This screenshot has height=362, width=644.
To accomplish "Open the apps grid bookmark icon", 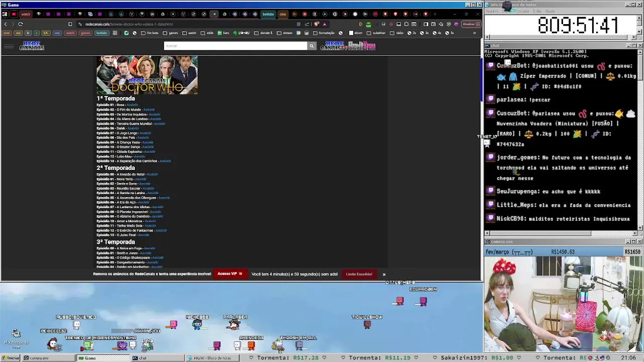I will 115,33.
